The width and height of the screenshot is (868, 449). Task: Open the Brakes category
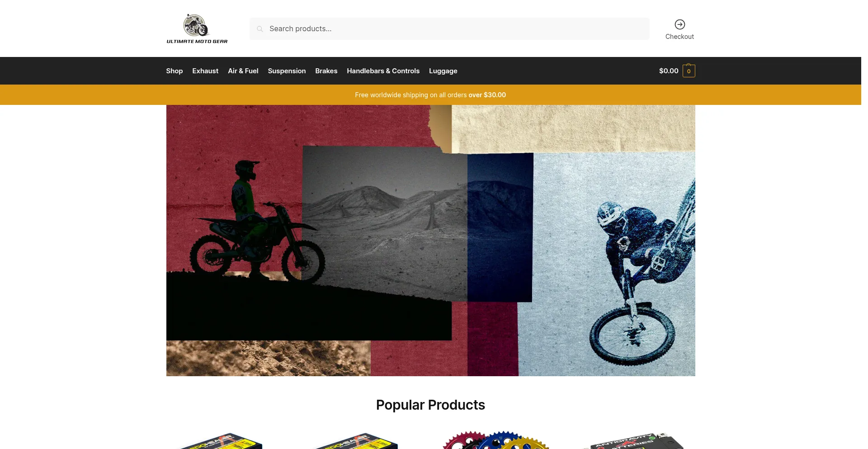click(x=326, y=71)
